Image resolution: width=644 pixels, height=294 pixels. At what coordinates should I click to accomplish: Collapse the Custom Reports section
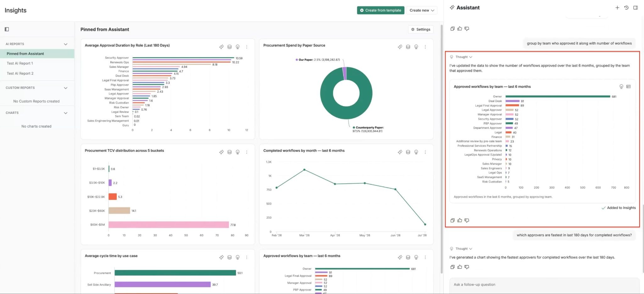click(66, 88)
